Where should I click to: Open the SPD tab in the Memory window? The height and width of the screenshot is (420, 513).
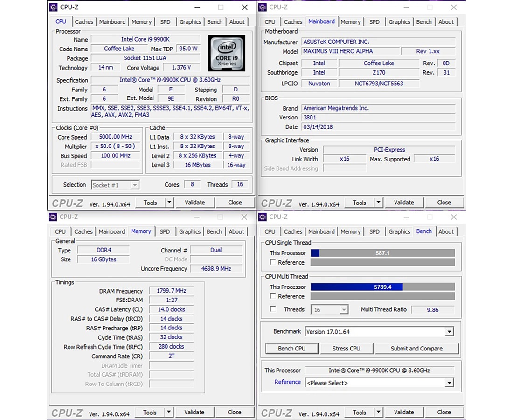165,231
